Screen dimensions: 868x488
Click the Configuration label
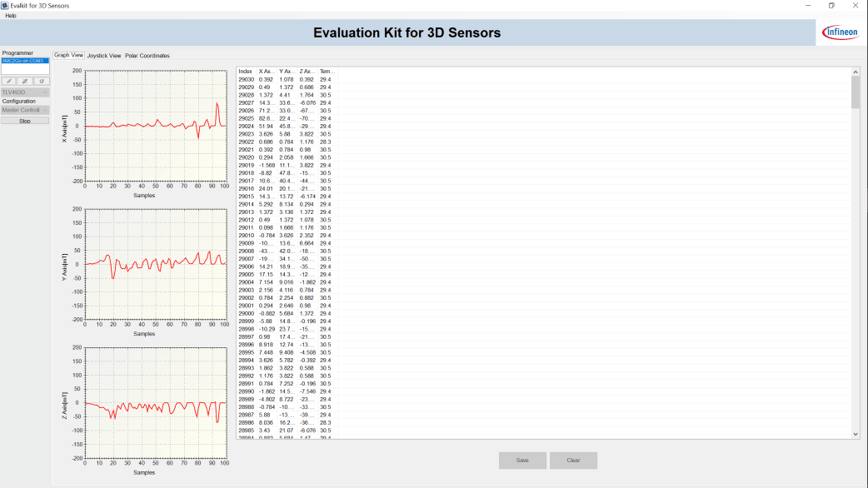point(19,102)
